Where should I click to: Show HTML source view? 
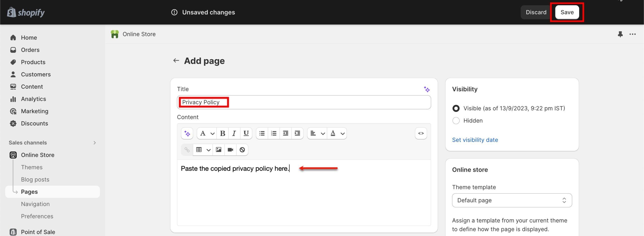coord(421,133)
